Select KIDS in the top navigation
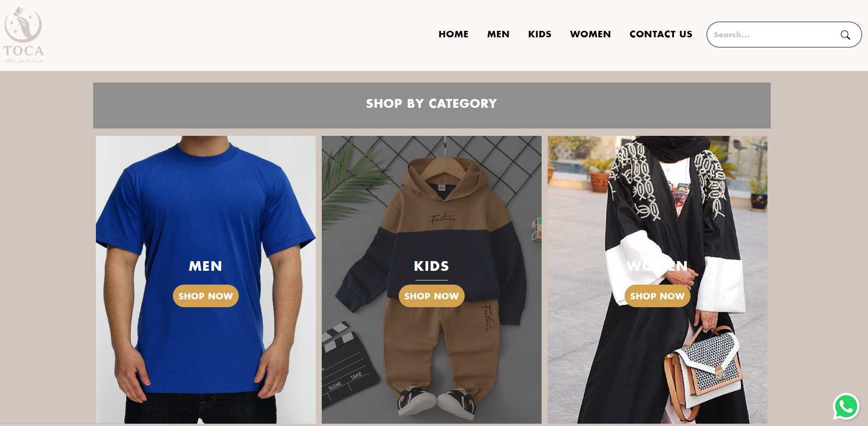 click(540, 34)
